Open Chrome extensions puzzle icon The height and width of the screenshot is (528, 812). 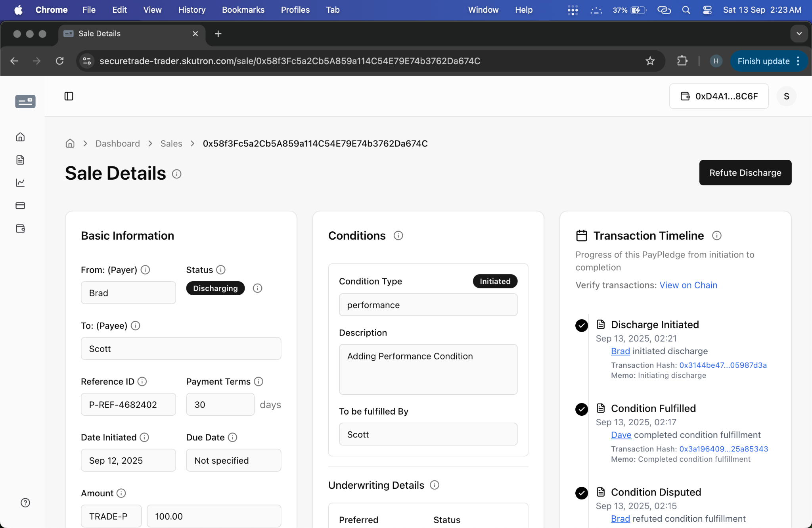[x=682, y=61]
